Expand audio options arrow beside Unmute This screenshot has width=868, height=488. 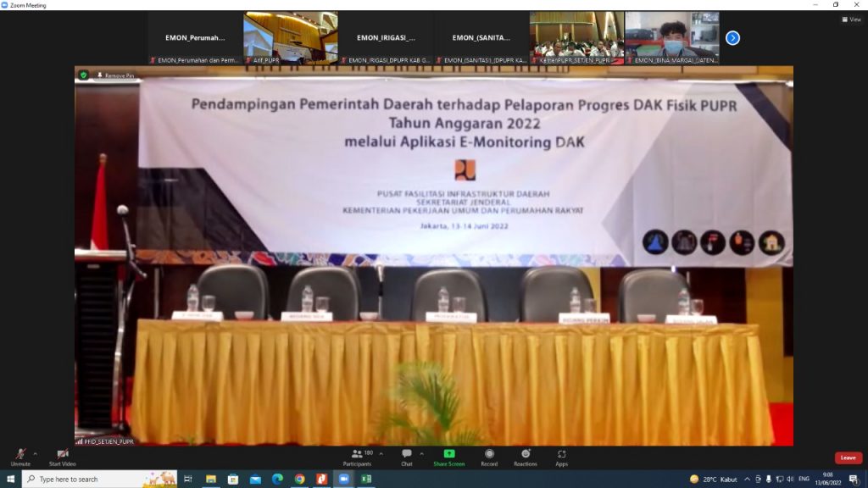point(35,453)
